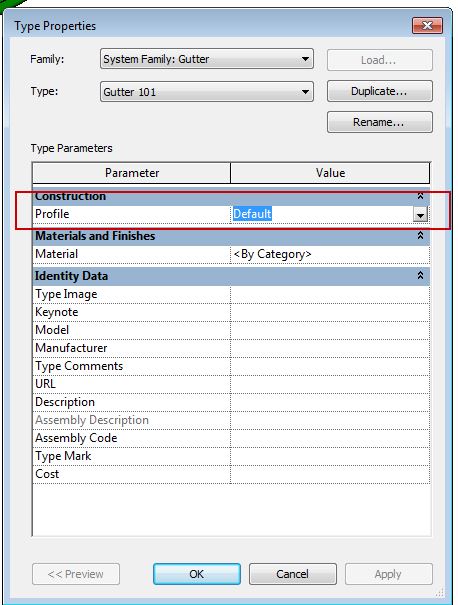The image size is (458, 605).
Task: Confirm with the OK button
Action: point(197,574)
